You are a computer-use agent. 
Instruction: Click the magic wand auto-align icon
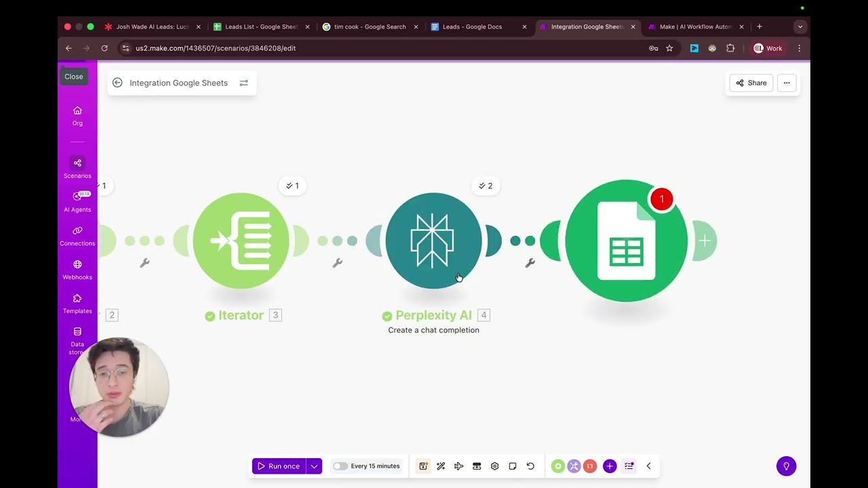[x=441, y=466]
